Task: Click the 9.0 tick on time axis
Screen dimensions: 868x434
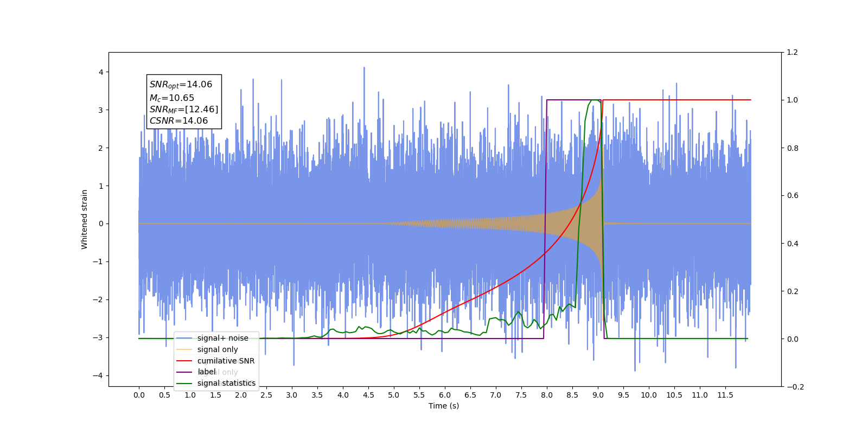Action: 598,395
